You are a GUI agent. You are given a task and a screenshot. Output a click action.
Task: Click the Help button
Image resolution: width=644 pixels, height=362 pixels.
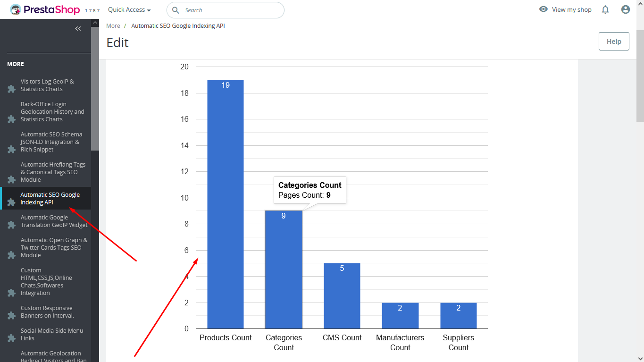tap(614, 42)
